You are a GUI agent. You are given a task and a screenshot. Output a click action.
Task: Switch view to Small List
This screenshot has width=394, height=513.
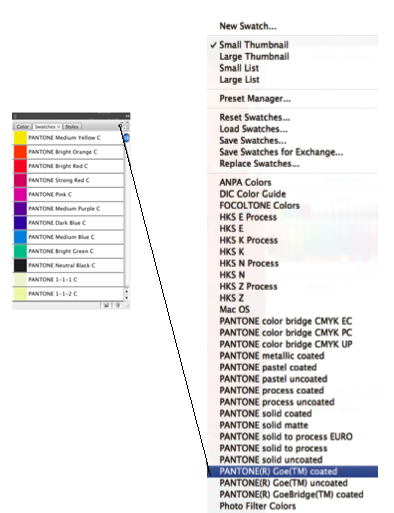click(239, 68)
